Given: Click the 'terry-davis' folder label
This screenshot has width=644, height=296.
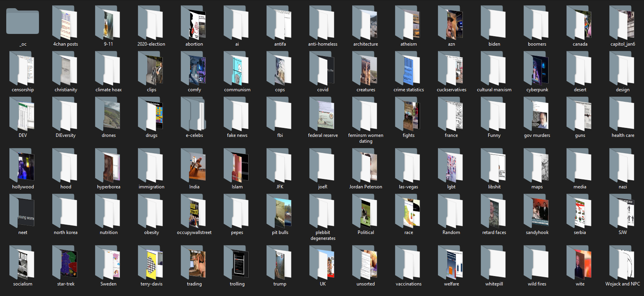Looking at the screenshot, I should click(152, 284).
